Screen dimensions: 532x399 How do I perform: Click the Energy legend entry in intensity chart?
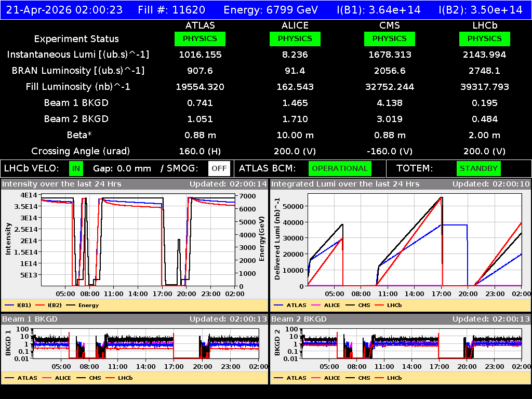pyautogui.click(x=83, y=305)
